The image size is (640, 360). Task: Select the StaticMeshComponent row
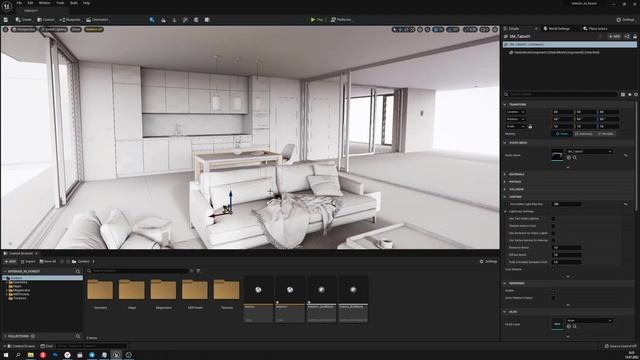[x=570, y=52]
